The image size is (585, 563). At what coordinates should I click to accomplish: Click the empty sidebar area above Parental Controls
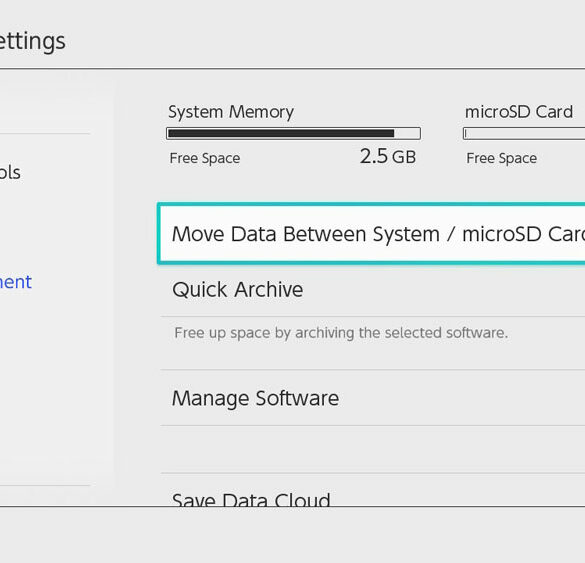[x=45, y=106]
